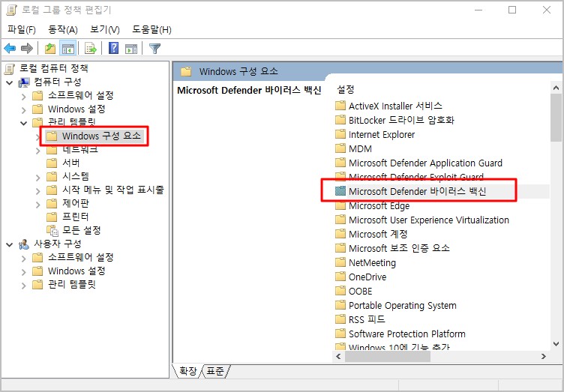Click the vertical scrollbar down arrow

[x=556, y=344]
